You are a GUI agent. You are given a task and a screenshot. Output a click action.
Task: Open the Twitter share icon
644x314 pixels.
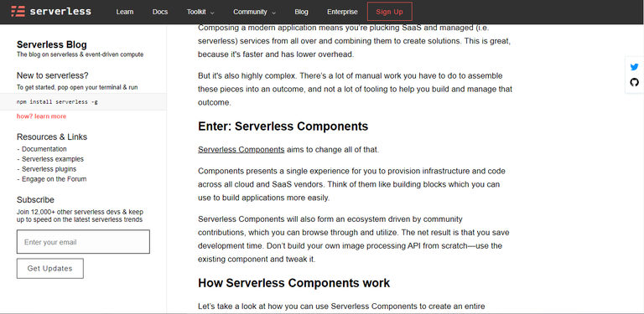pos(634,67)
